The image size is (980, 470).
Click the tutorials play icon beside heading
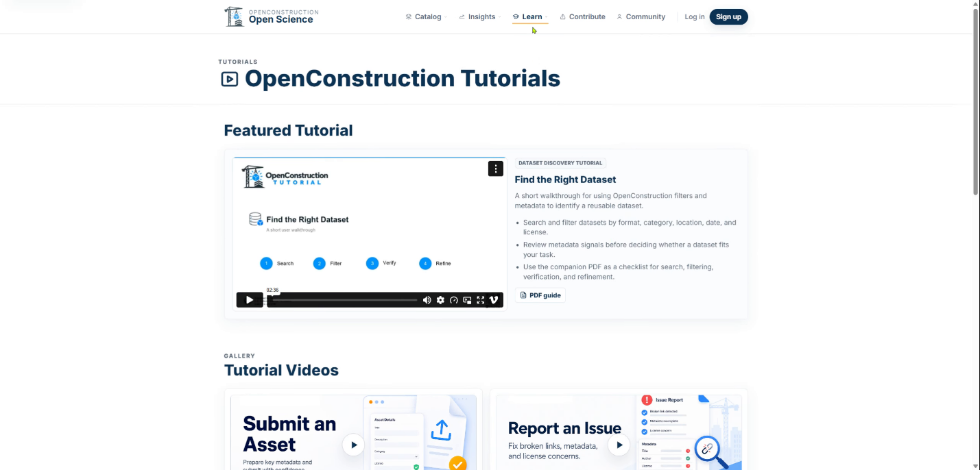click(x=229, y=79)
